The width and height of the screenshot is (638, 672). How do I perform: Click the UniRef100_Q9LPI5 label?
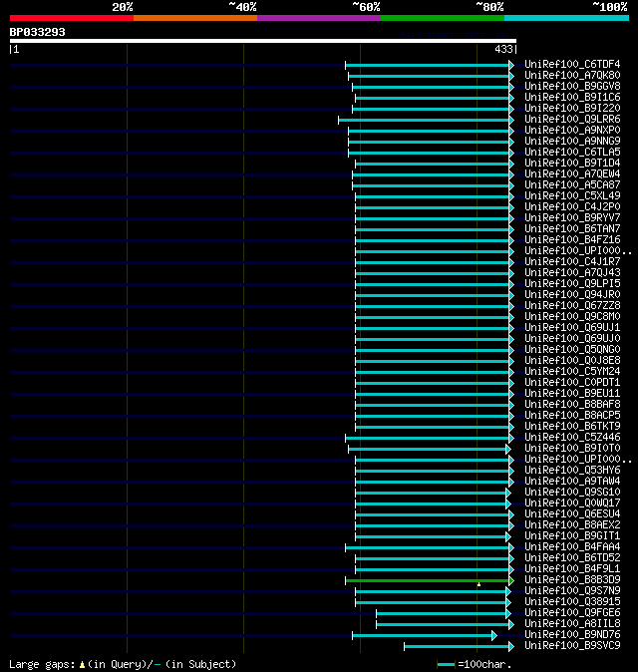[572, 284]
